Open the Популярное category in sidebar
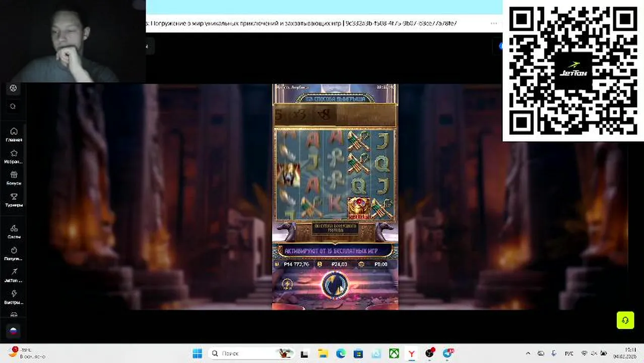The image size is (644, 363). pos(14,254)
